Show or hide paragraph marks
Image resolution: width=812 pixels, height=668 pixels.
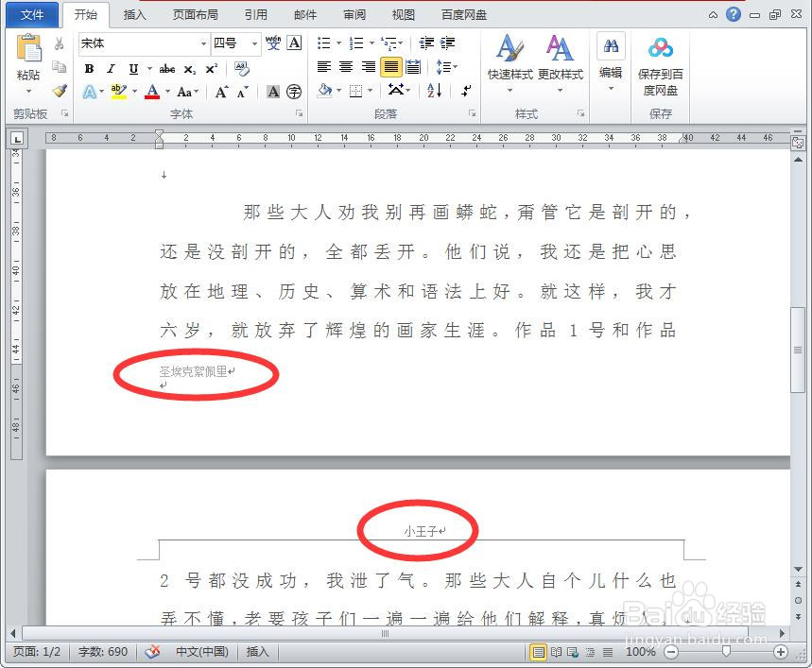[x=466, y=91]
